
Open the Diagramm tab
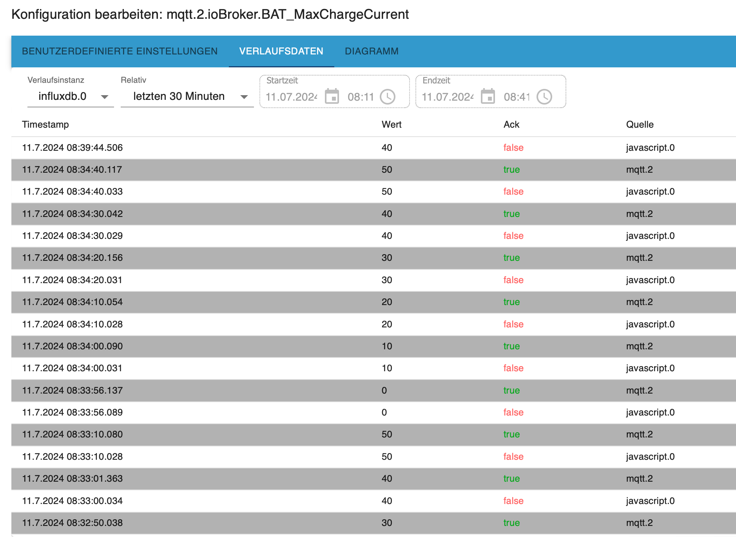[x=372, y=51]
